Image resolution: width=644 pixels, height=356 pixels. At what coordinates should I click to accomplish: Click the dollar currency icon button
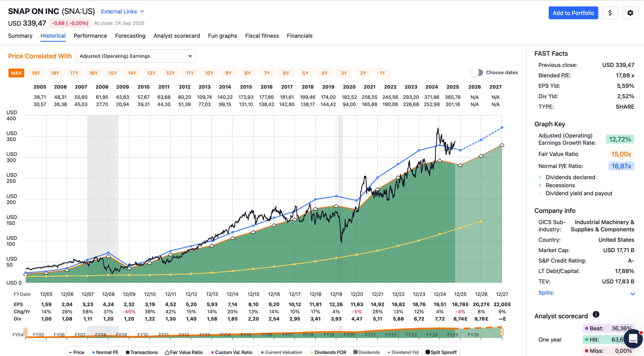[x=610, y=13]
